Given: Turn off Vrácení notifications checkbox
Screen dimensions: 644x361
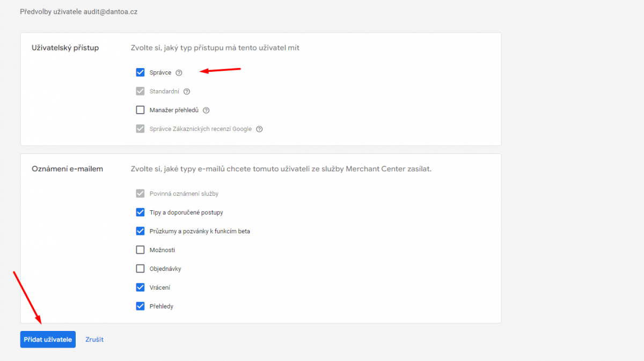Looking at the screenshot, I should click(x=141, y=288).
